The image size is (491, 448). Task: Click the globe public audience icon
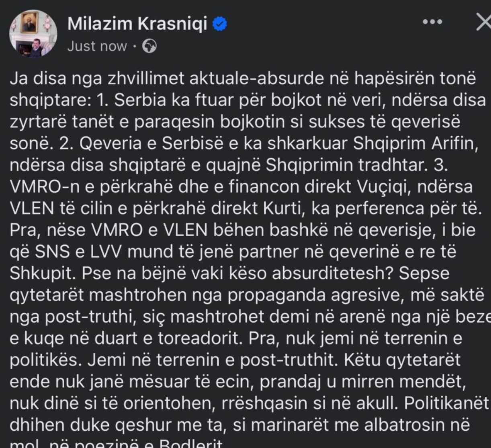pos(150,47)
